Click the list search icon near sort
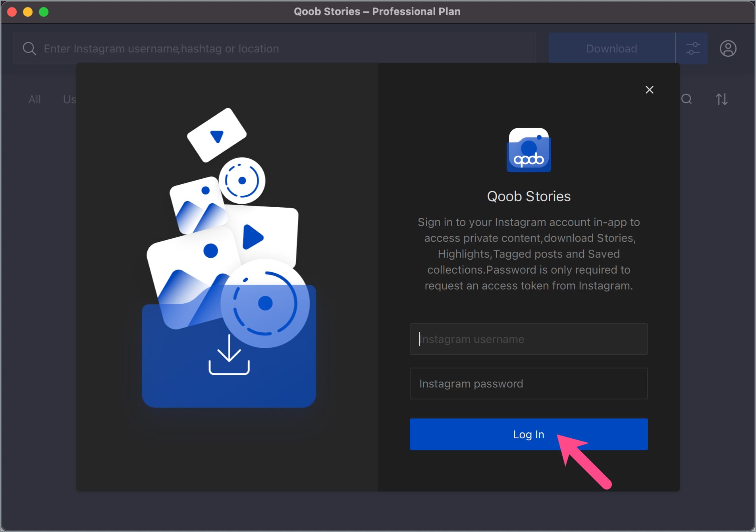 [687, 99]
